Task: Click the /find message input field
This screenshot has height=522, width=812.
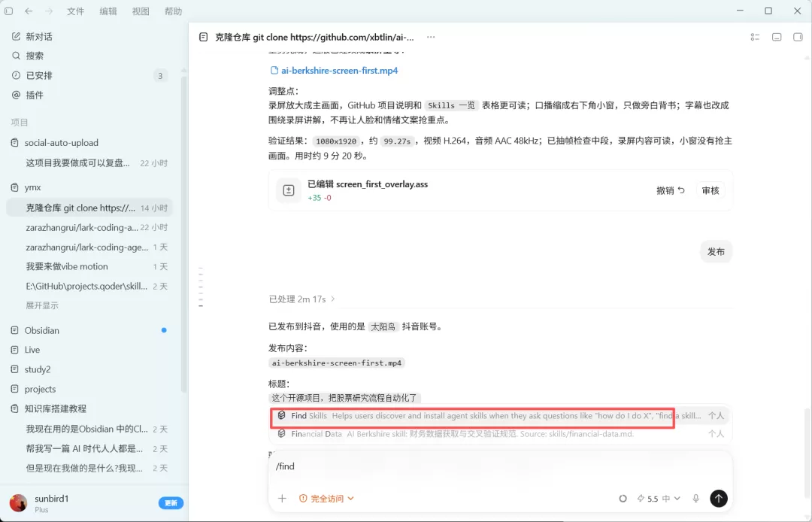Action: (500, 466)
